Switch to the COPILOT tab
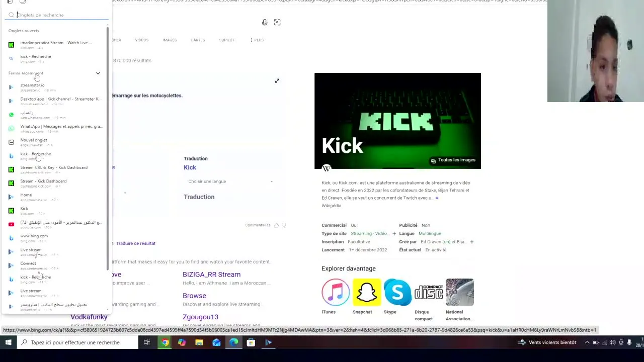 pyautogui.click(x=226, y=40)
